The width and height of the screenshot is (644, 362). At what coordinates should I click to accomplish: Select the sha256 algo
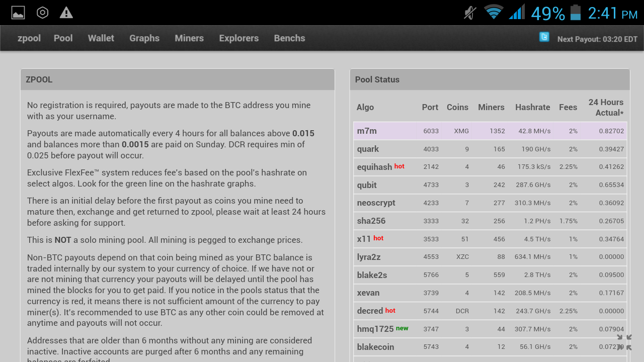(x=371, y=221)
